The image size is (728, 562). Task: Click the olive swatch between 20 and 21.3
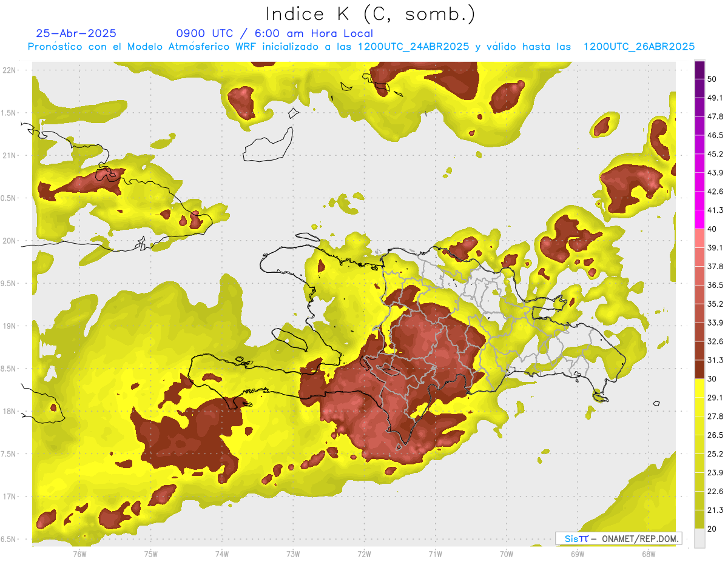point(700,519)
